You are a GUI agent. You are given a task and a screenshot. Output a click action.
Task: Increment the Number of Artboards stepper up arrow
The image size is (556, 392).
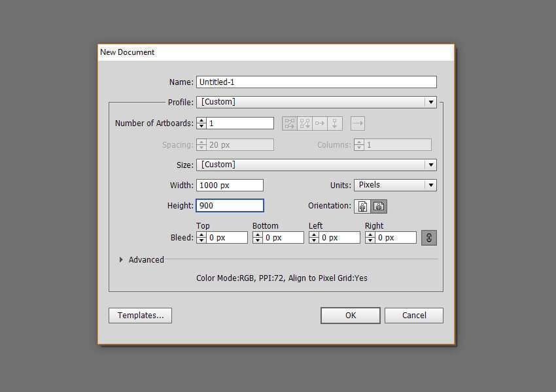[x=201, y=120]
